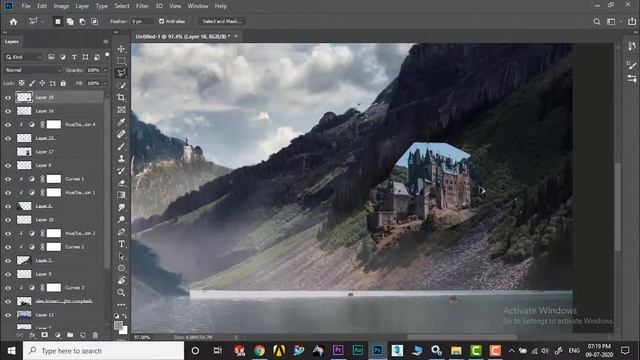Toggle layer filtering on/off switch

(x=107, y=55)
